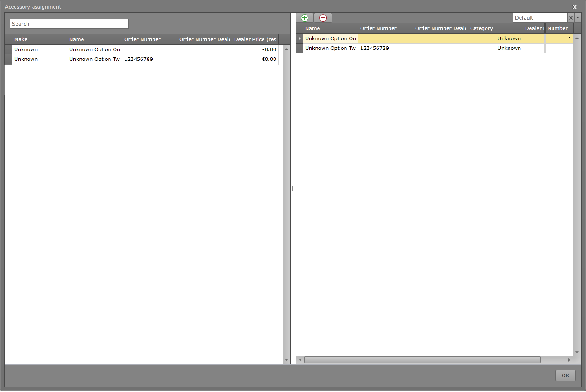Sort left table by Make column header
Image resolution: width=586 pixels, height=392 pixels.
39,39
